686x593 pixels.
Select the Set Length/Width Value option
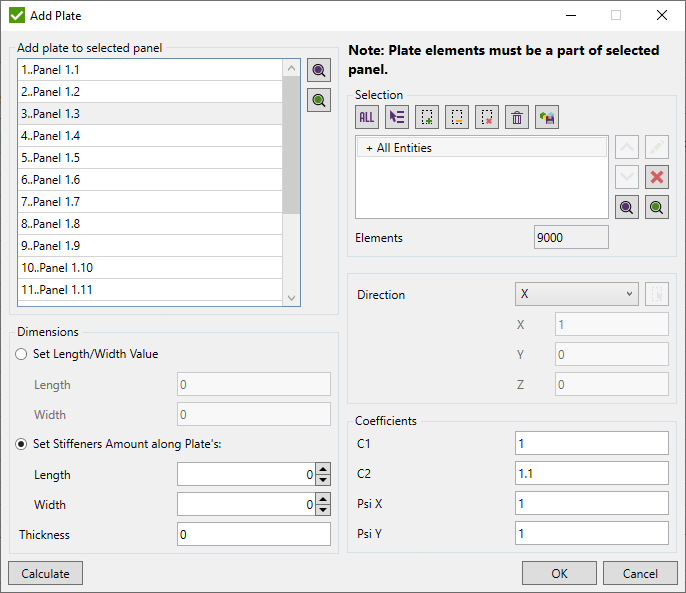22,354
